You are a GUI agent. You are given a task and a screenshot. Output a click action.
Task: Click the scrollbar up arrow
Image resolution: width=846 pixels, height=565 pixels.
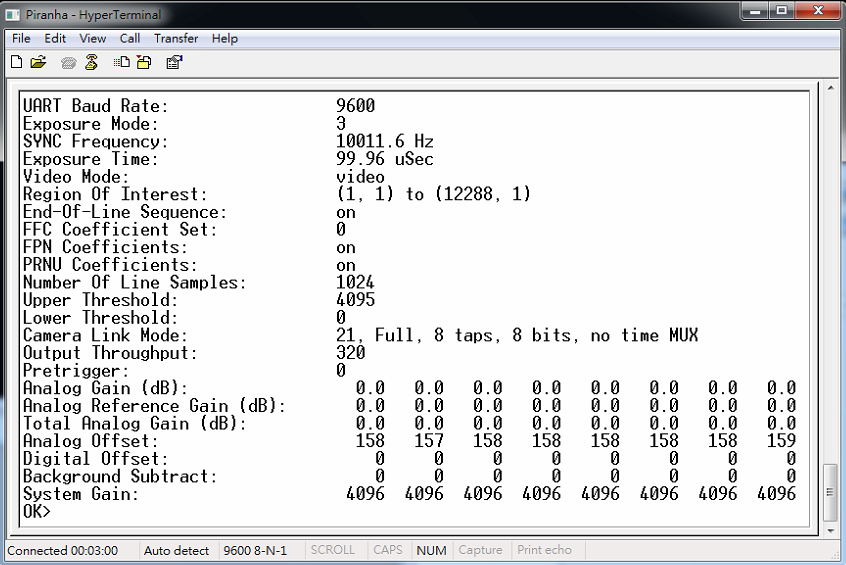(831, 87)
